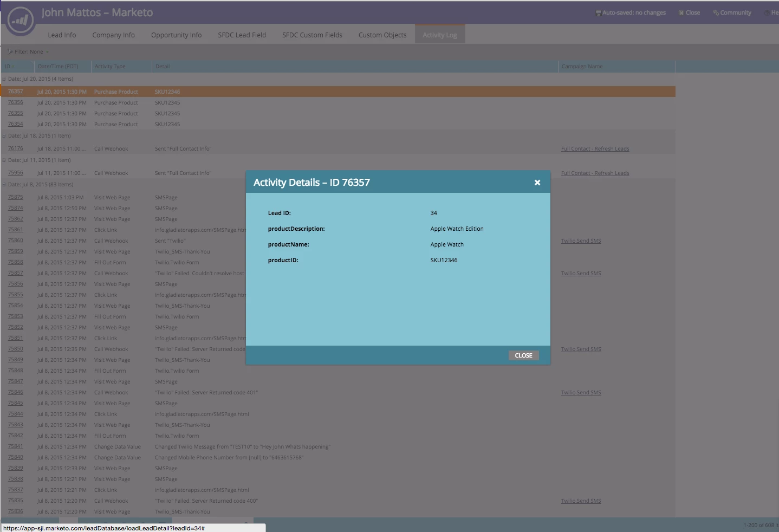779x532 pixels.
Task: Click the Detail column header
Action: [355, 67]
